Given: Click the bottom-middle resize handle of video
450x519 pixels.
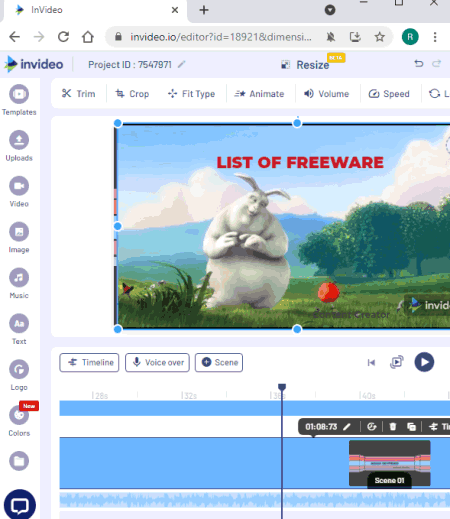Looking at the screenshot, I should [x=297, y=329].
